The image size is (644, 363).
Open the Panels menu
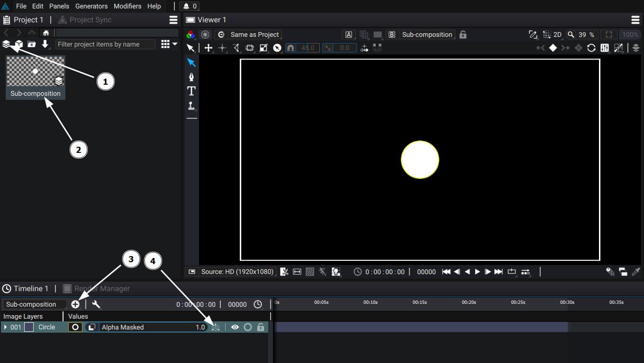[x=59, y=6]
